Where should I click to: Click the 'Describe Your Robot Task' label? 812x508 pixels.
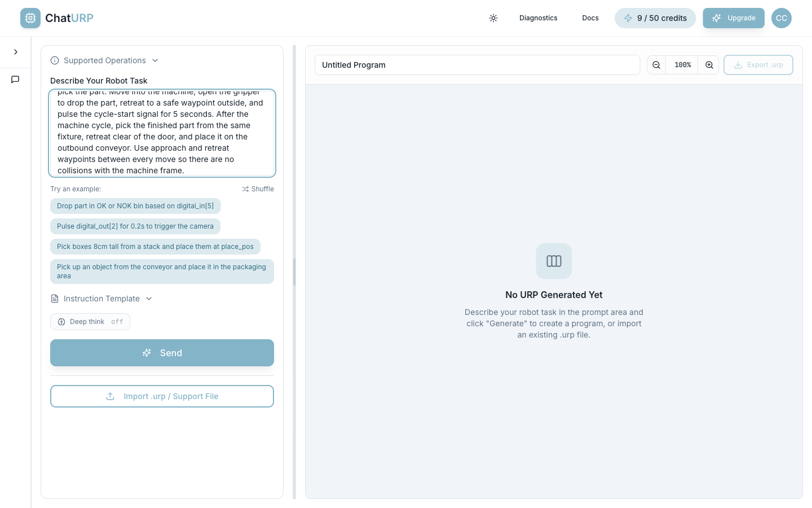[99, 81]
